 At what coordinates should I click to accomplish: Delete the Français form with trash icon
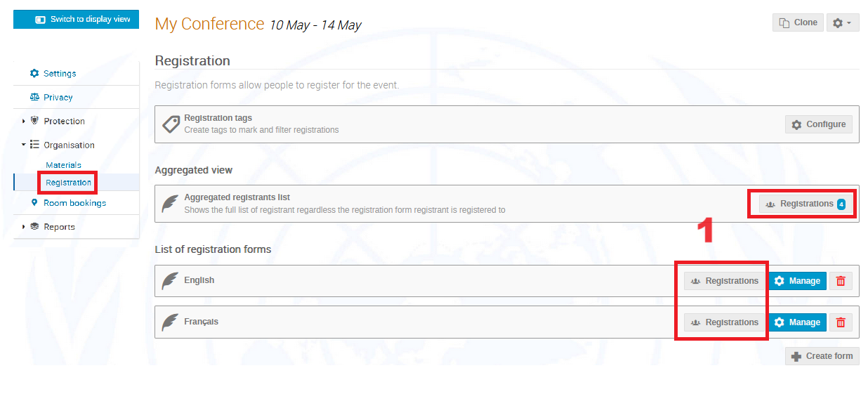tap(841, 322)
